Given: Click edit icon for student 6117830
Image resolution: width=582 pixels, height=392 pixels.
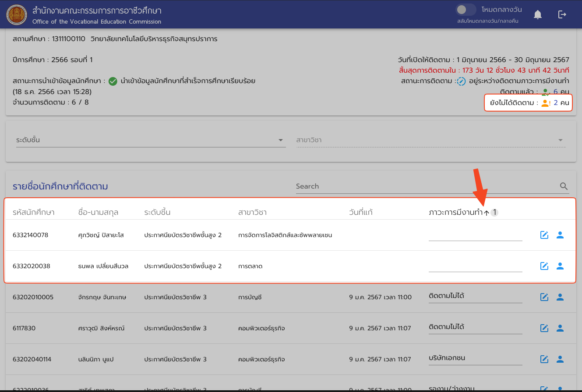Looking at the screenshot, I should [544, 328].
